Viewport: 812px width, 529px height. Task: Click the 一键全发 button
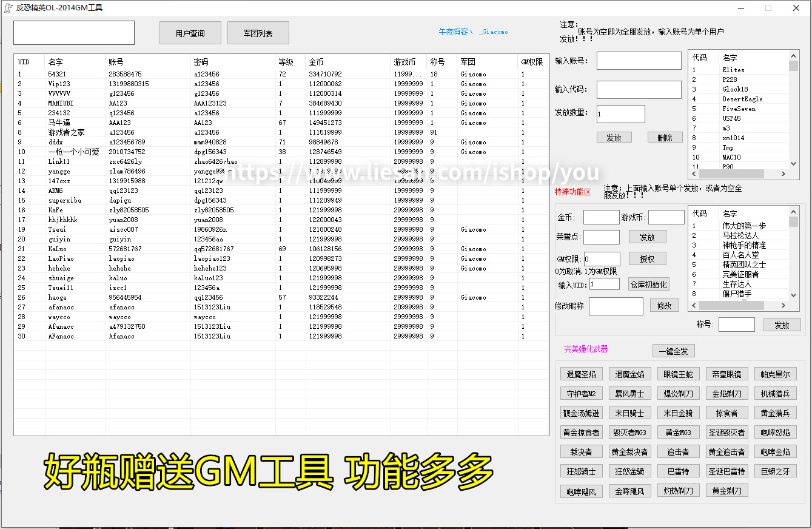coord(673,351)
